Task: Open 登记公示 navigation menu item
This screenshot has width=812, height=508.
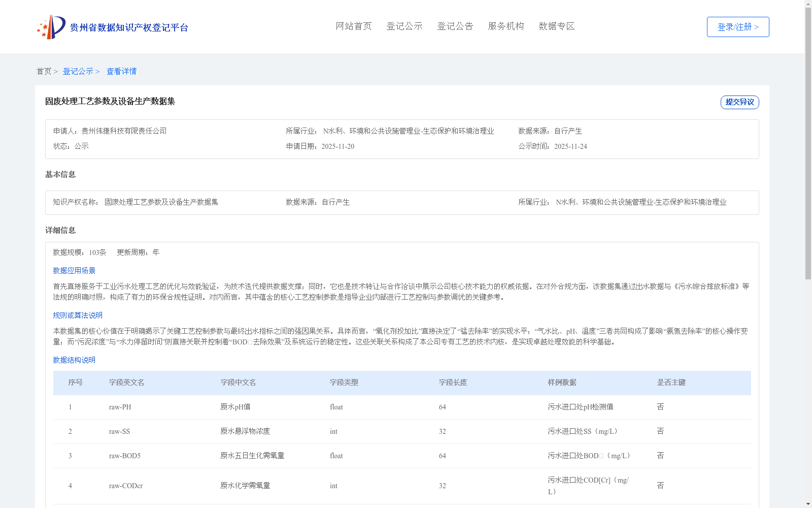Action: click(404, 26)
